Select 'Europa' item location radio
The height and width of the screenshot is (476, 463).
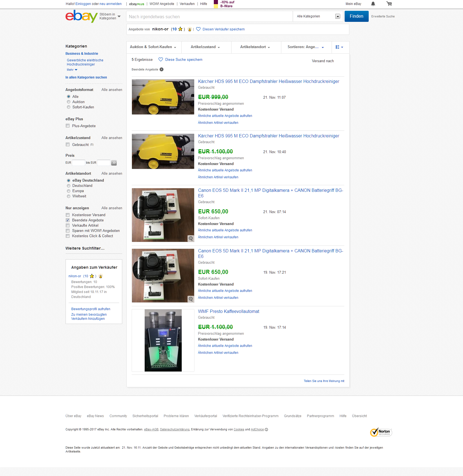tap(69, 191)
